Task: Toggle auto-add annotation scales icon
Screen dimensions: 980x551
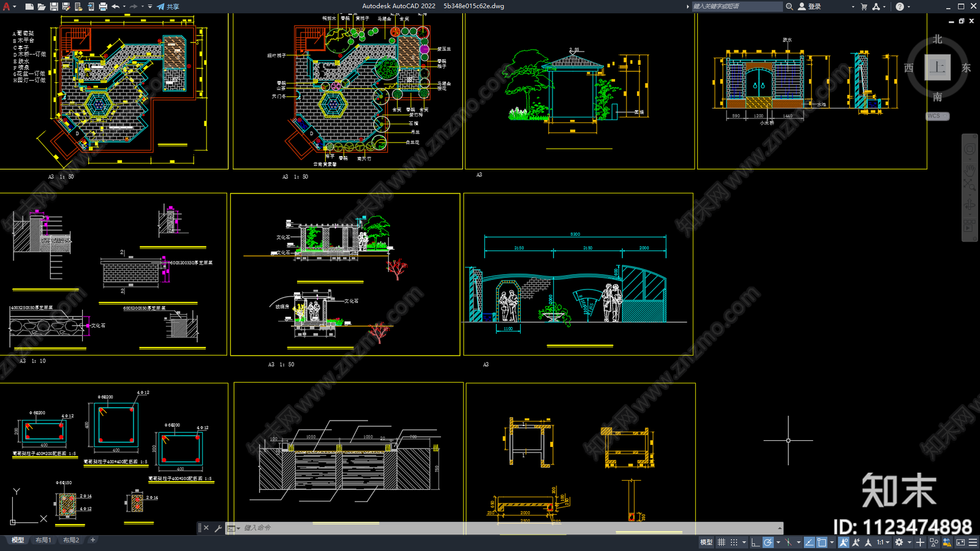Action: tap(856, 542)
